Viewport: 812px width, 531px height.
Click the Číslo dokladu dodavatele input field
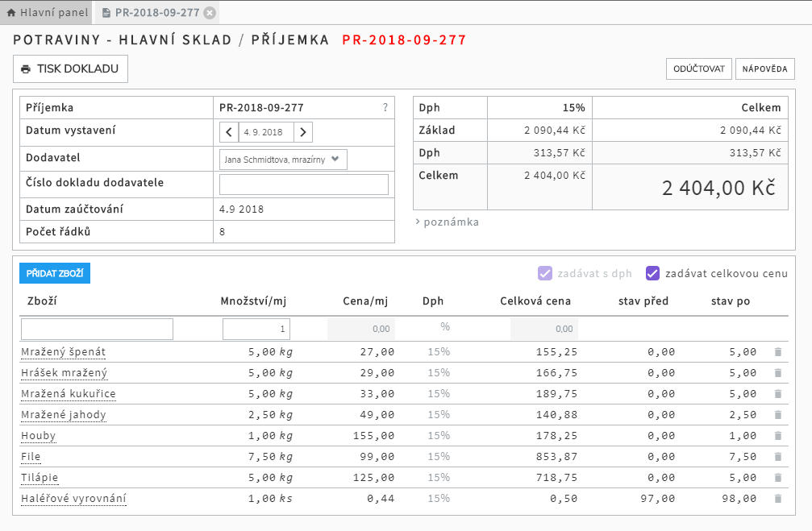303,184
